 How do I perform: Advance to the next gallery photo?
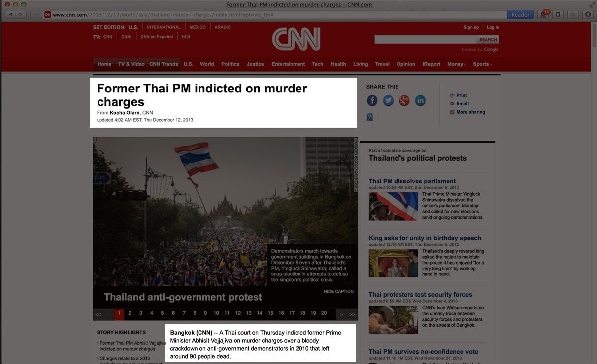click(x=341, y=314)
